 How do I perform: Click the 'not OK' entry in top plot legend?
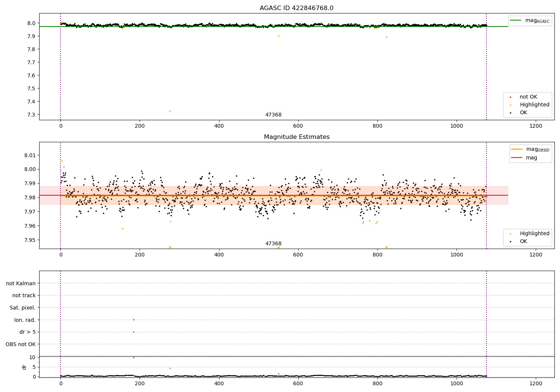pyautogui.click(x=528, y=97)
